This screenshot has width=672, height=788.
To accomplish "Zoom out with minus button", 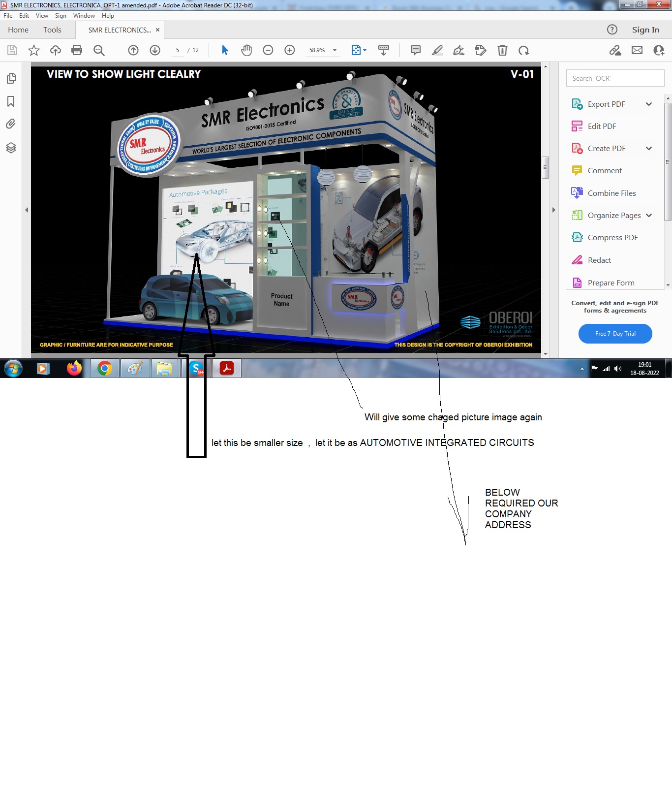I will (x=268, y=50).
